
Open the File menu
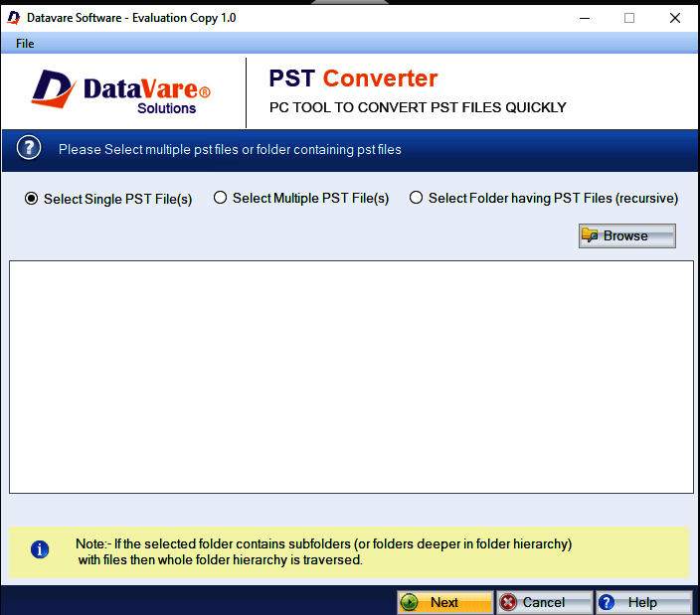pos(25,44)
